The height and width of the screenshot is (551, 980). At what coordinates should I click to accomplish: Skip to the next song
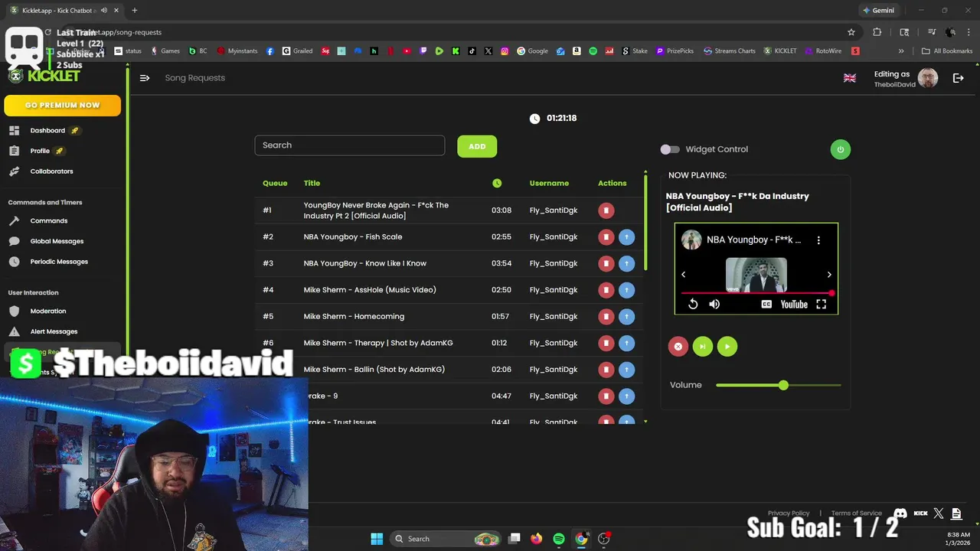(x=702, y=347)
